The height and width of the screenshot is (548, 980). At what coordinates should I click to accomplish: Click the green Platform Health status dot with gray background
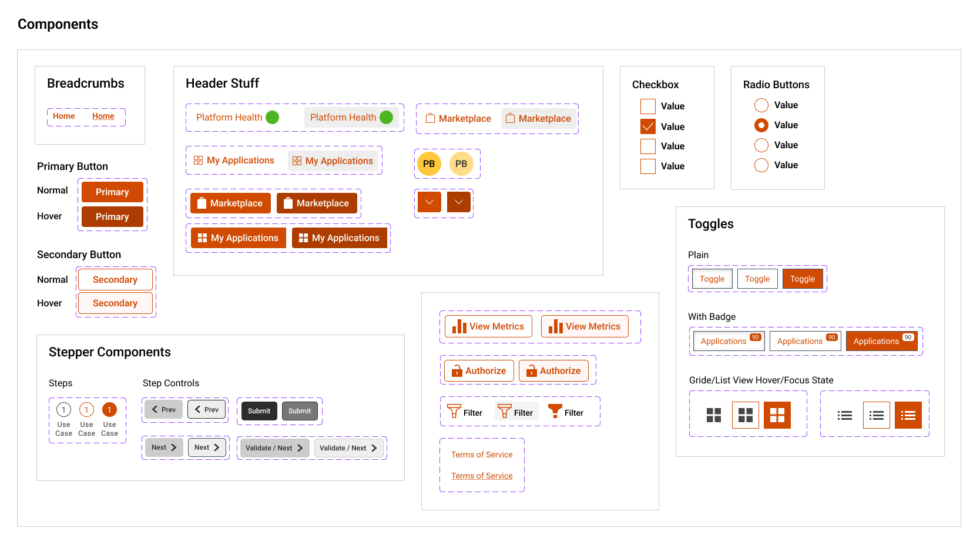coord(386,118)
